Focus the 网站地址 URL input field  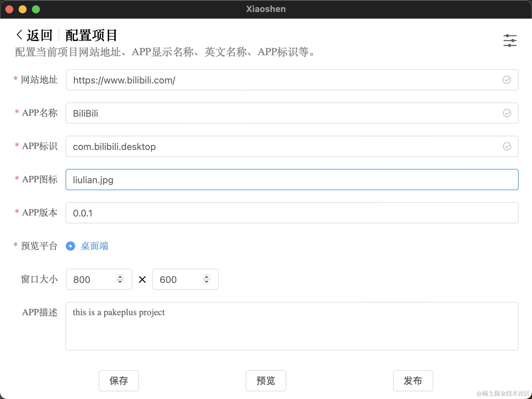pyautogui.click(x=292, y=80)
